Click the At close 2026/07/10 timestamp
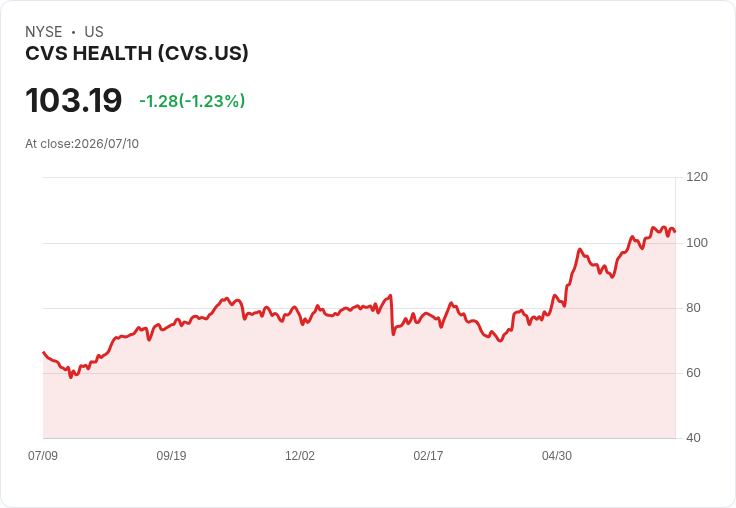736x508 pixels. click(x=82, y=144)
